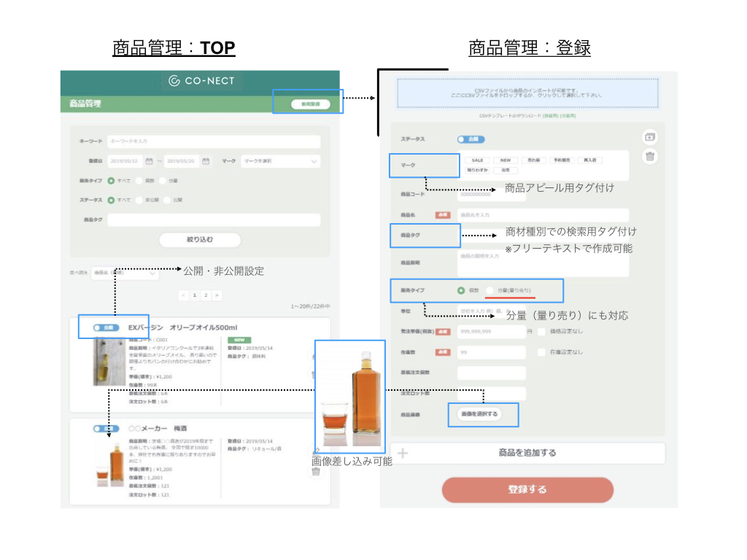
Task: Expand the マークを選択 dropdown
Action: tap(280, 161)
